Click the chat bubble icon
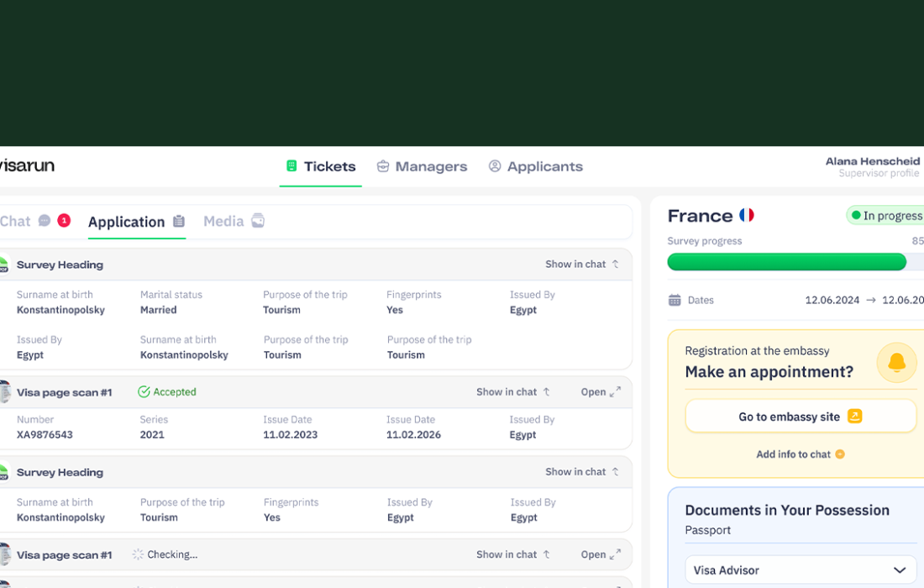This screenshot has width=924, height=588. point(45,221)
